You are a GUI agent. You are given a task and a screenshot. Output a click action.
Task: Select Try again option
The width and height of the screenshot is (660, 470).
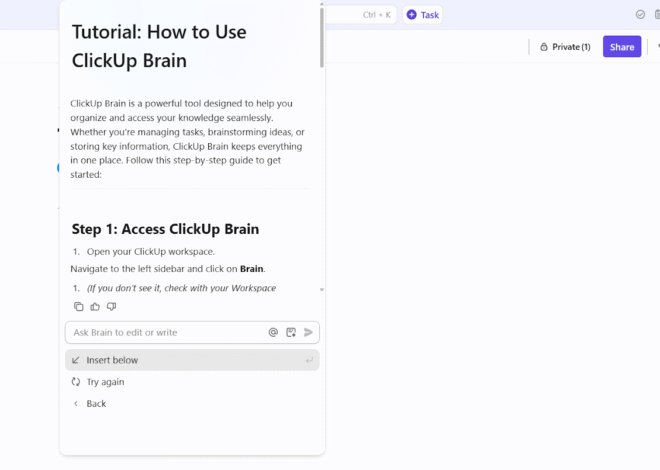tap(192, 382)
